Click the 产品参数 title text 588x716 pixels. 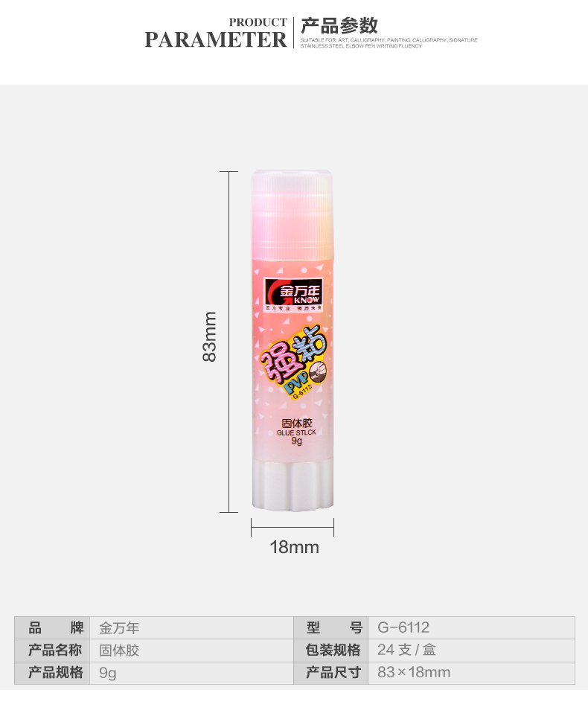point(339,25)
